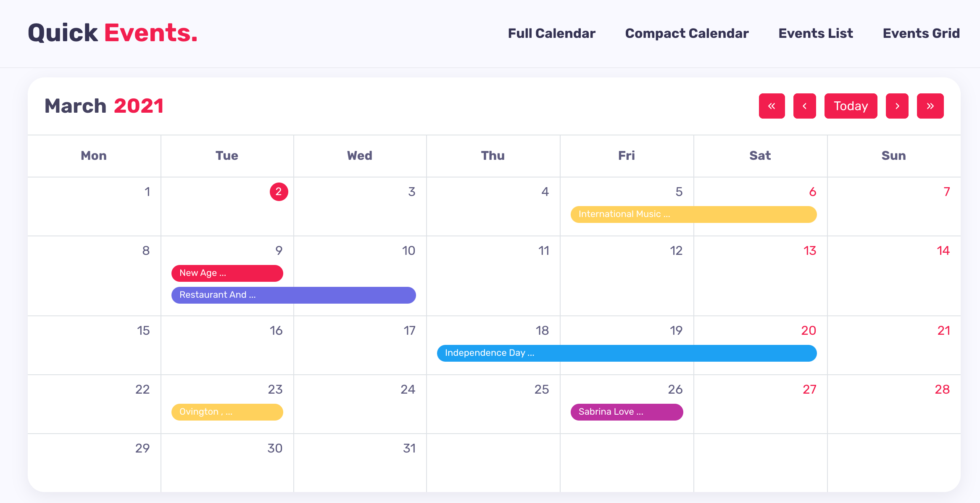The height and width of the screenshot is (503, 980).
Task: Go to Events Grid page
Action: pyautogui.click(x=921, y=33)
